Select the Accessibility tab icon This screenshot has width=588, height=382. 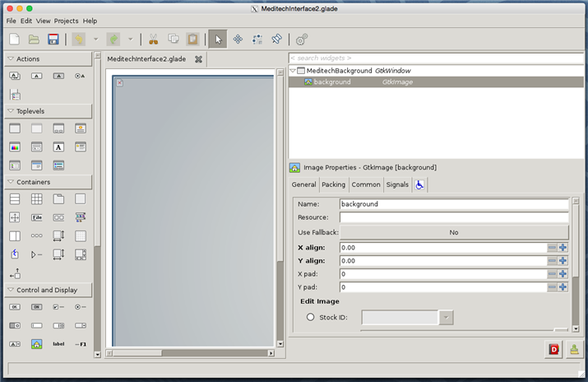[419, 184]
